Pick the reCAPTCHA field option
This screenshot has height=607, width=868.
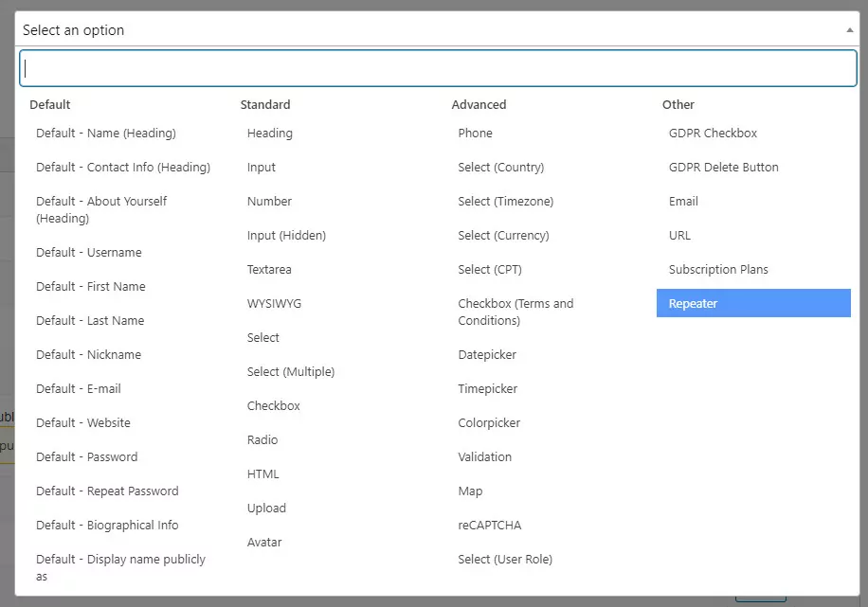pyautogui.click(x=489, y=525)
